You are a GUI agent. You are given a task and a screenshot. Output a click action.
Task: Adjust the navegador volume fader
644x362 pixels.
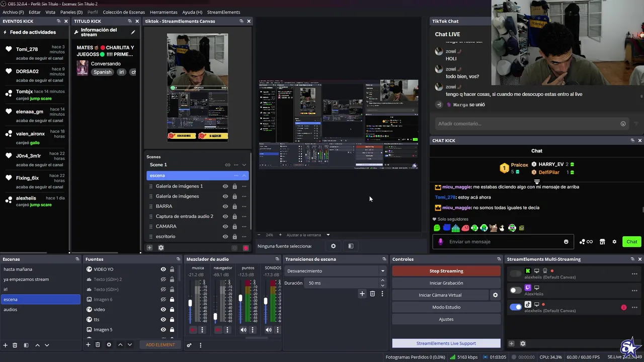coord(215,317)
